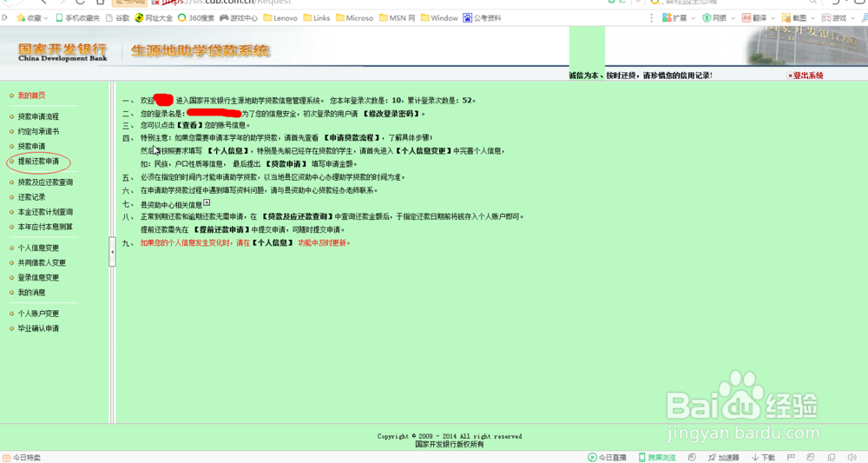Open 今日特卖 in status bar

(x=22, y=458)
